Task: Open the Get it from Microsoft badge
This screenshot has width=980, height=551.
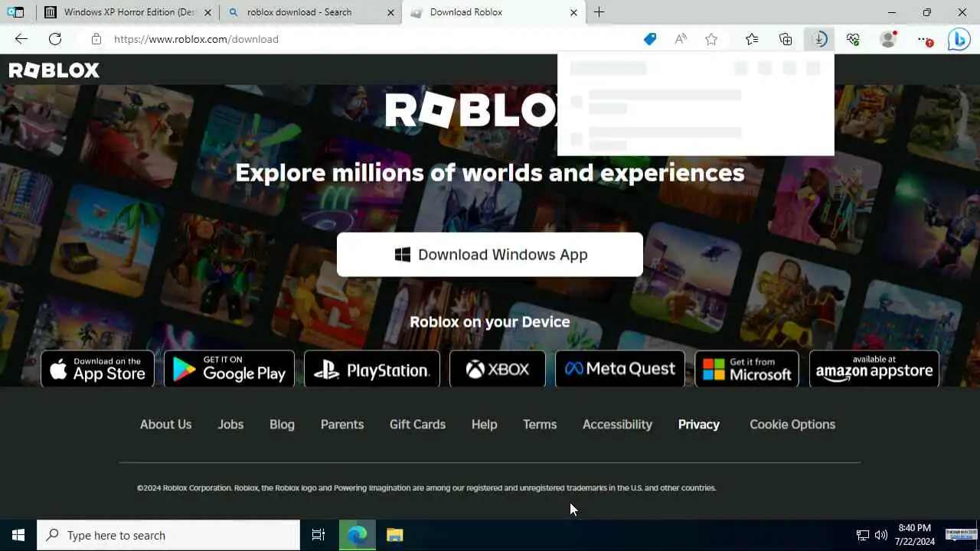Action: (746, 369)
